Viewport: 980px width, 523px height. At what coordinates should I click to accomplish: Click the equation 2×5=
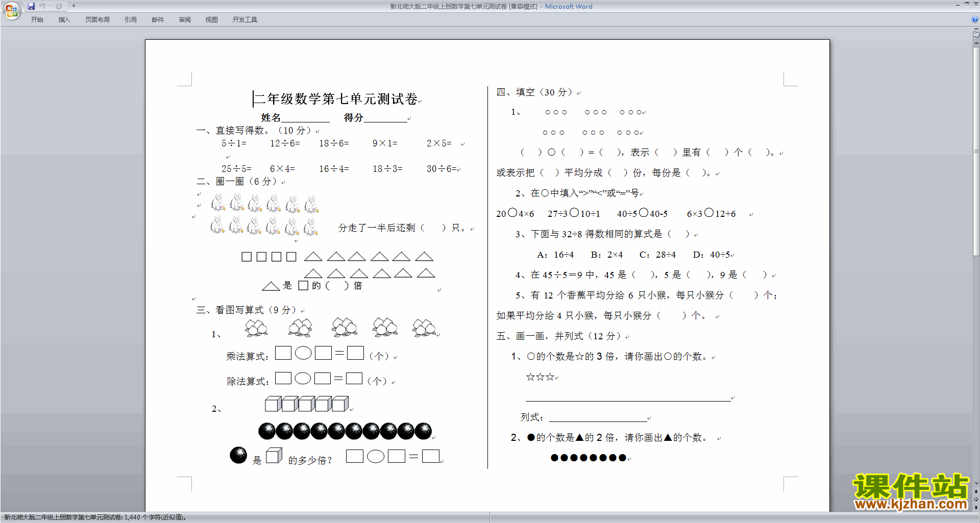click(439, 143)
